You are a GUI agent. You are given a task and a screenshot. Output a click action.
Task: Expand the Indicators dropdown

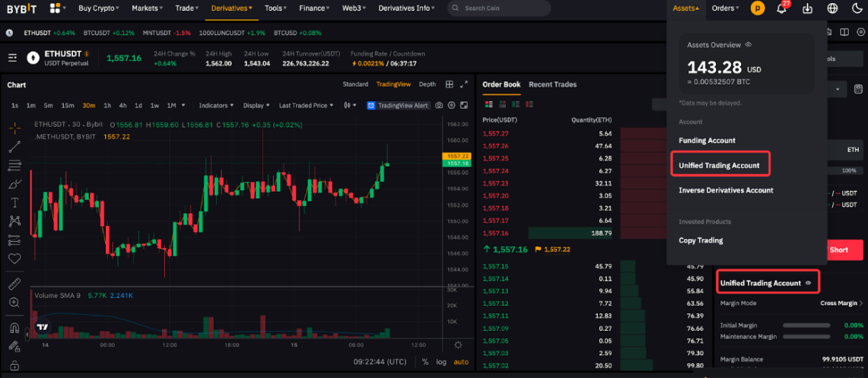215,105
